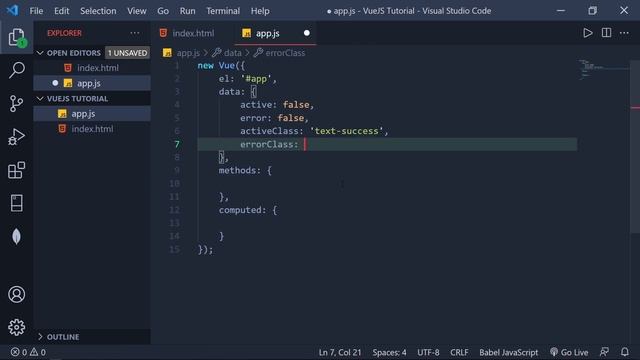Open the device preview activity bar icon
Viewport: 640px width, 360px height.
click(16, 203)
